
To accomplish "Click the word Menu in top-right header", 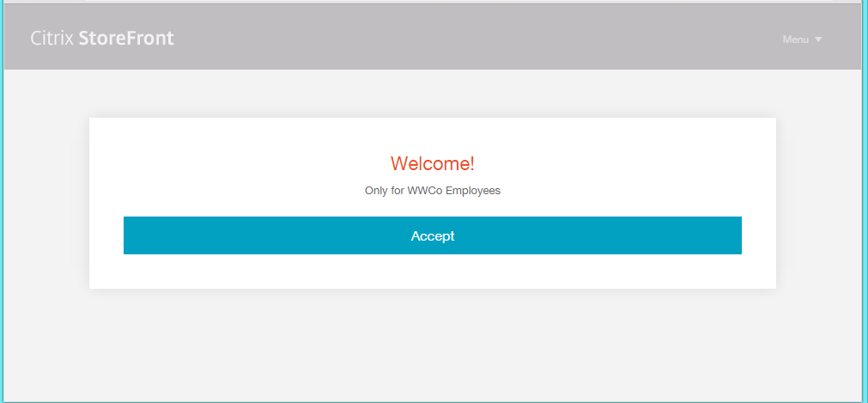I will tap(795, 40).
